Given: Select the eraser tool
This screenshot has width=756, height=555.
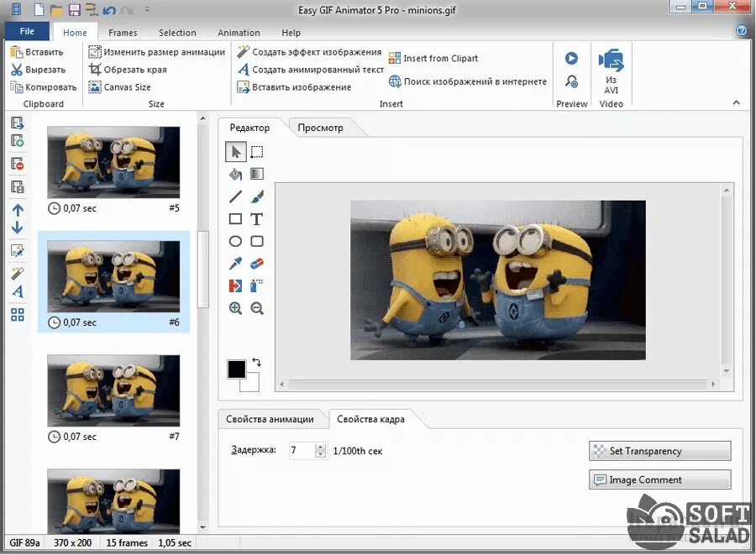Looking at the screenshot, I should [x=257, y=264].
